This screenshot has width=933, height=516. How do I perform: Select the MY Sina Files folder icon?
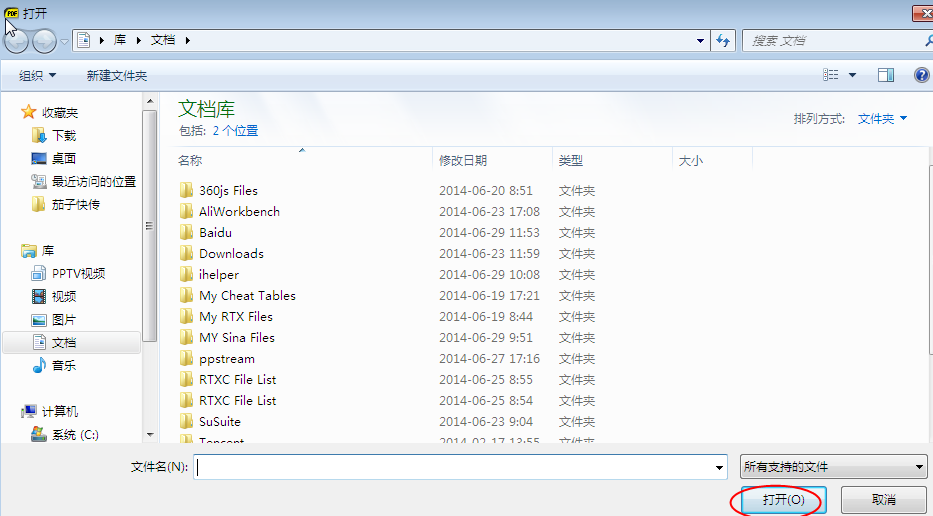[186, 337]
